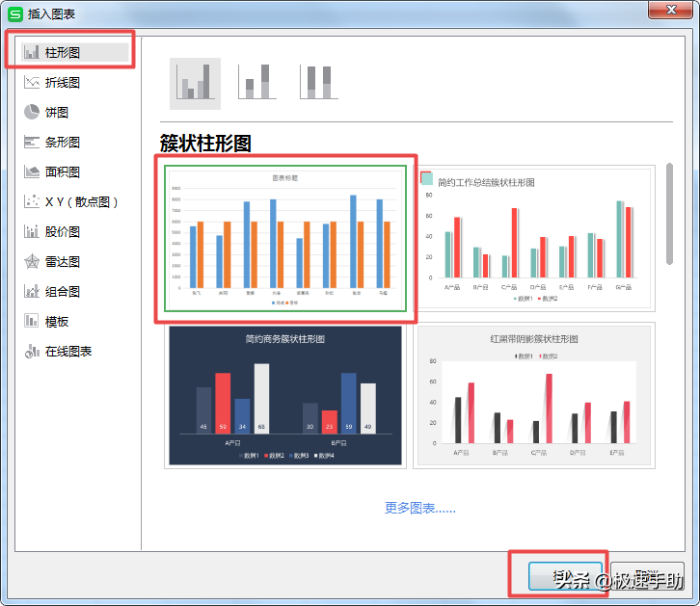Open the 折线图 category label
The width and height of the screenshot is (700, 606).
click(x=63, y=83)
